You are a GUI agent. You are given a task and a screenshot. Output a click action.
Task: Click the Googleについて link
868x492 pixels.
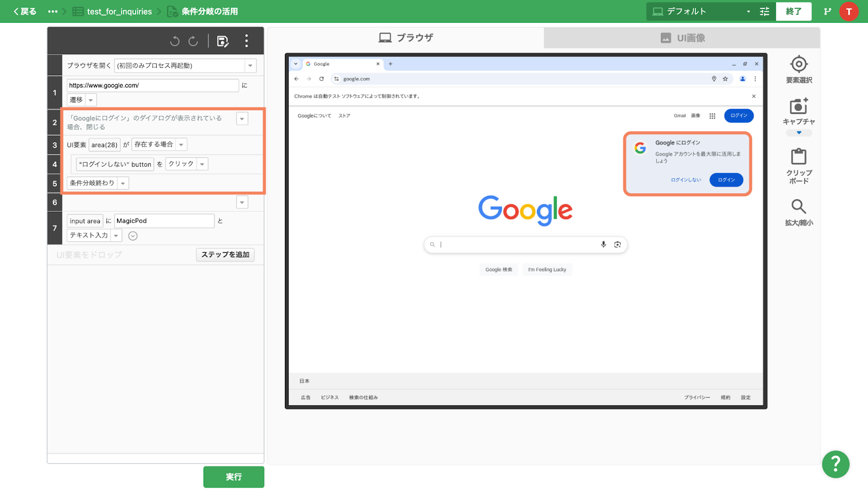[315, 116]
